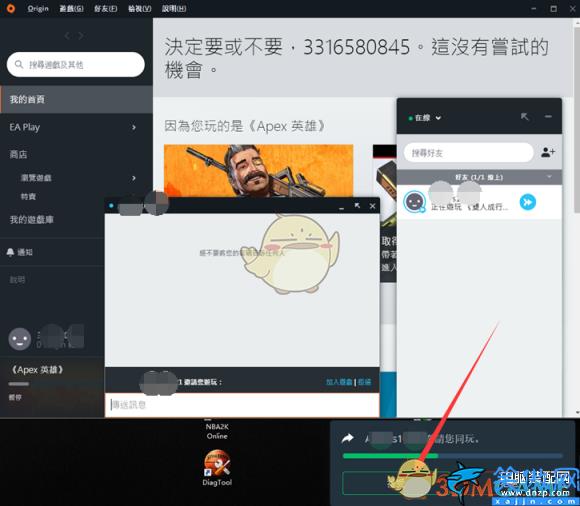This screenshot has height=506, width=580.
Task: Open 說明 in the sidebar
Action: [x=17, y=280]
